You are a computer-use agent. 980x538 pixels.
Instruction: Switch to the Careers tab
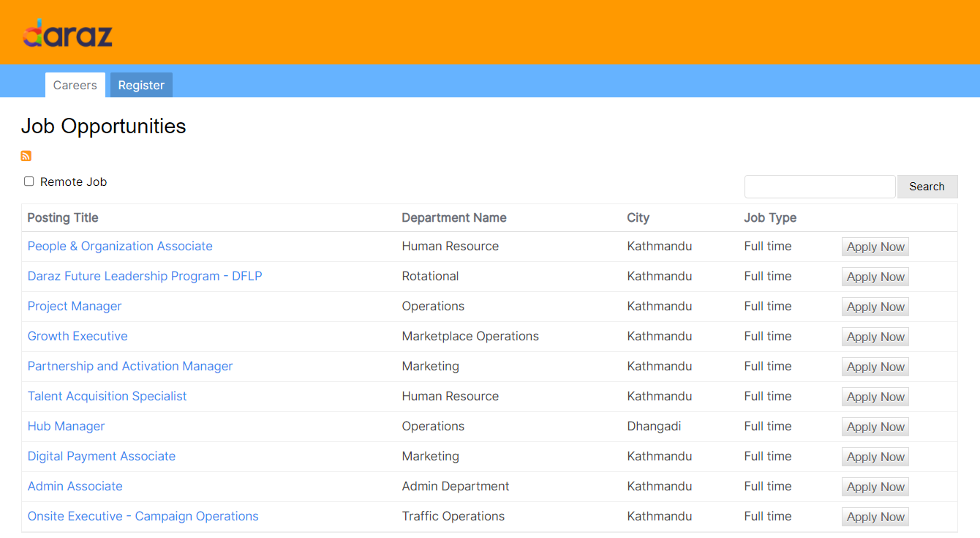[75, 85]
